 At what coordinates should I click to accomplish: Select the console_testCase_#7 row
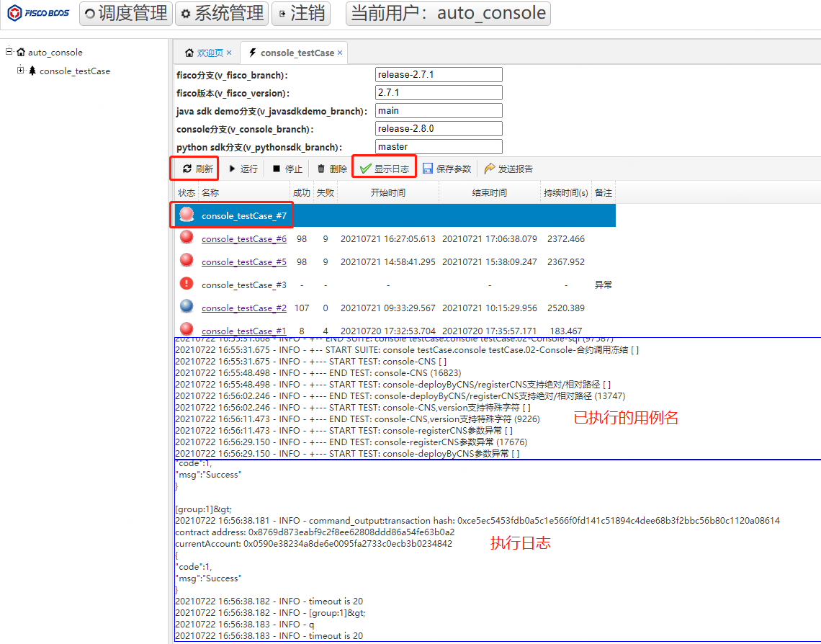click(x=395, y=215)
